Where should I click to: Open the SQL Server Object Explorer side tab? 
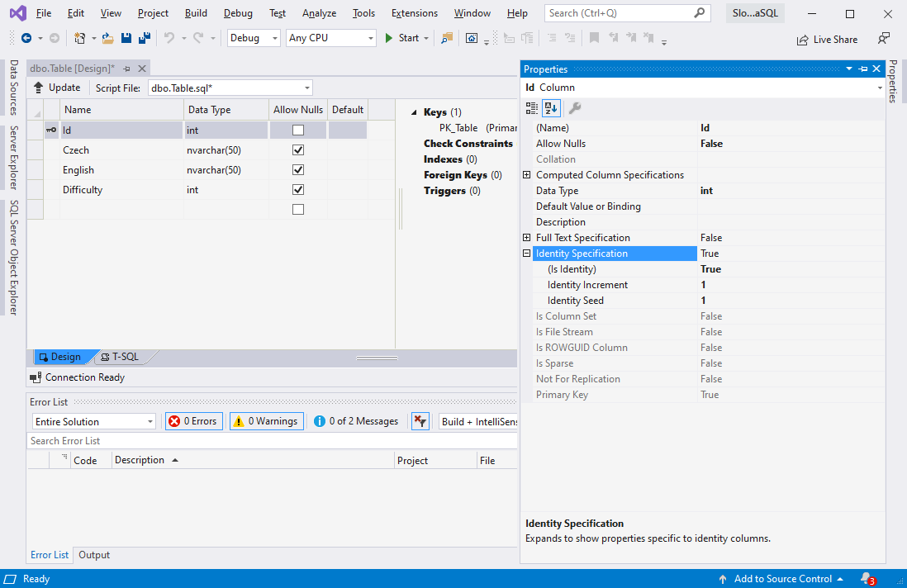coord(13,258)
